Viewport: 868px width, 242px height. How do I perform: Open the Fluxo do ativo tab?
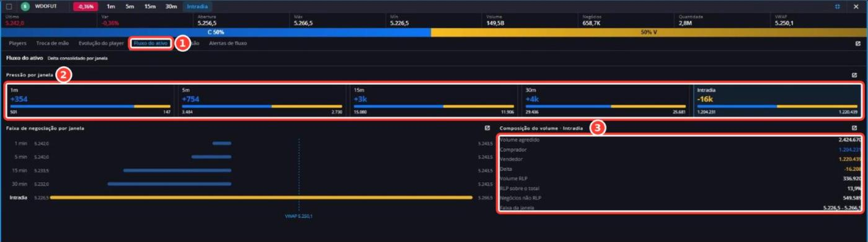coord(151,44)
